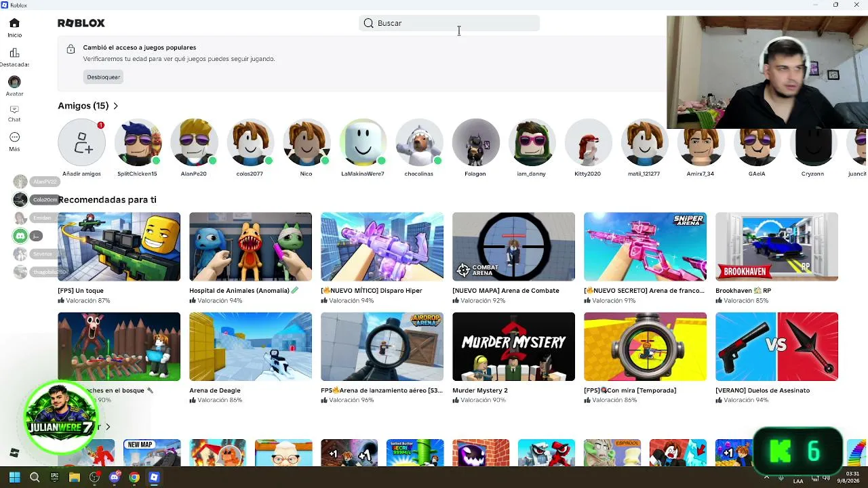The width and height of the screenshot is (868, 488).
Task: Open the Duelos de Asesinato game thumbnail
Action: click(x=777, y=347)
